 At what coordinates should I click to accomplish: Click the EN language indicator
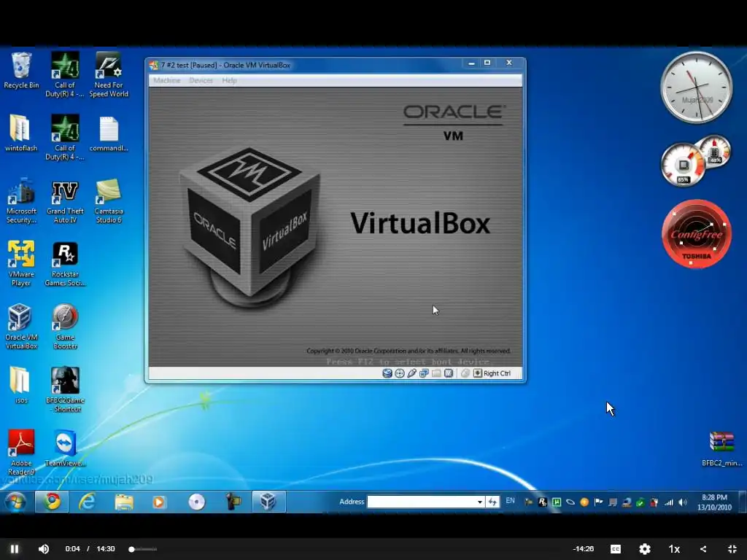[x=510, y=500]
